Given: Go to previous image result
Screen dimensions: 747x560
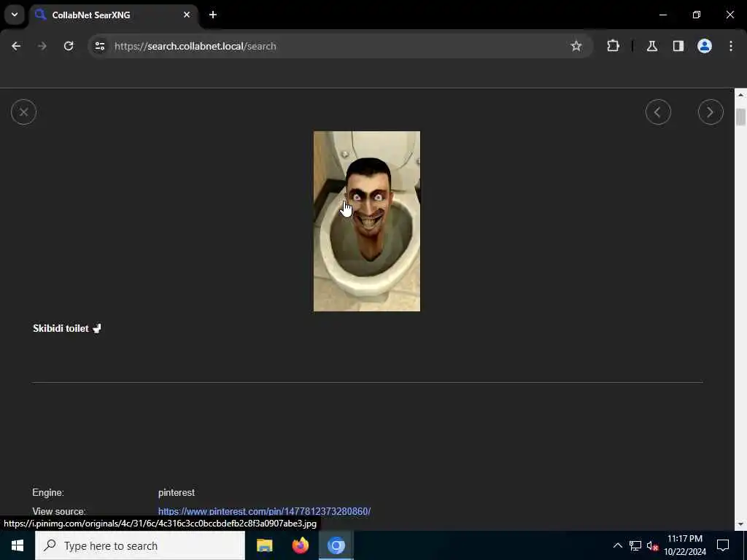Looking at the screenshot, I should 658,112.
